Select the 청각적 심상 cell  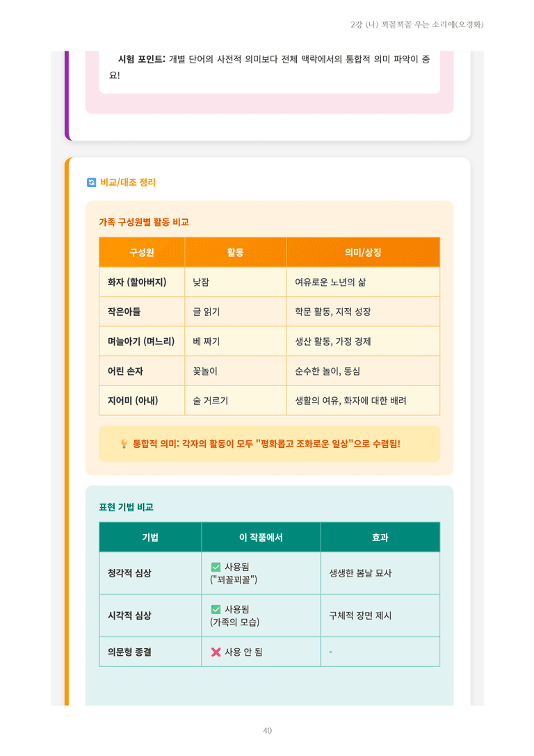point(150,573)
